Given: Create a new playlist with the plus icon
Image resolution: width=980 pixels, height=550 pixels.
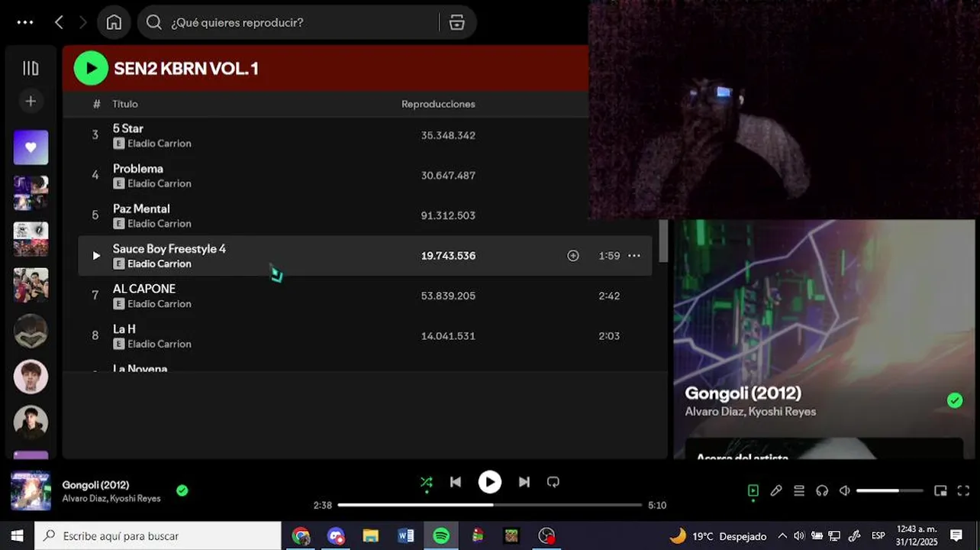Looking at the screenshot, I should point(31,101).
